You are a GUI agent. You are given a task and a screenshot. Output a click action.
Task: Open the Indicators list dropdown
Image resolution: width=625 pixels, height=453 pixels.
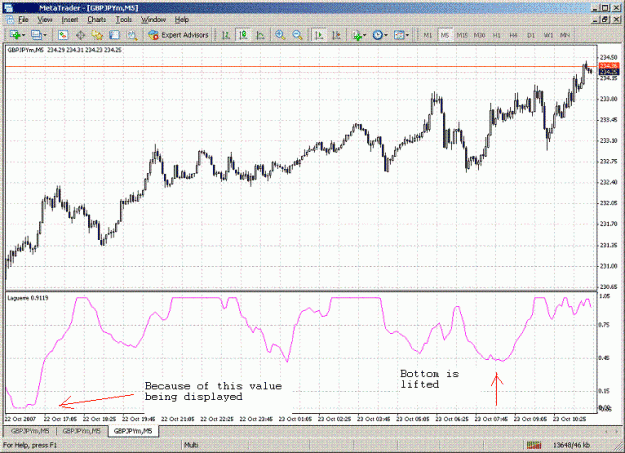click(359, 35)
